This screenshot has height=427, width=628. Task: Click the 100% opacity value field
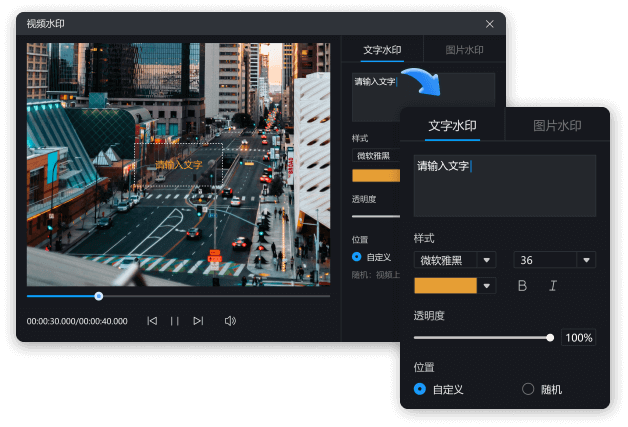click(x=578, y=338)
